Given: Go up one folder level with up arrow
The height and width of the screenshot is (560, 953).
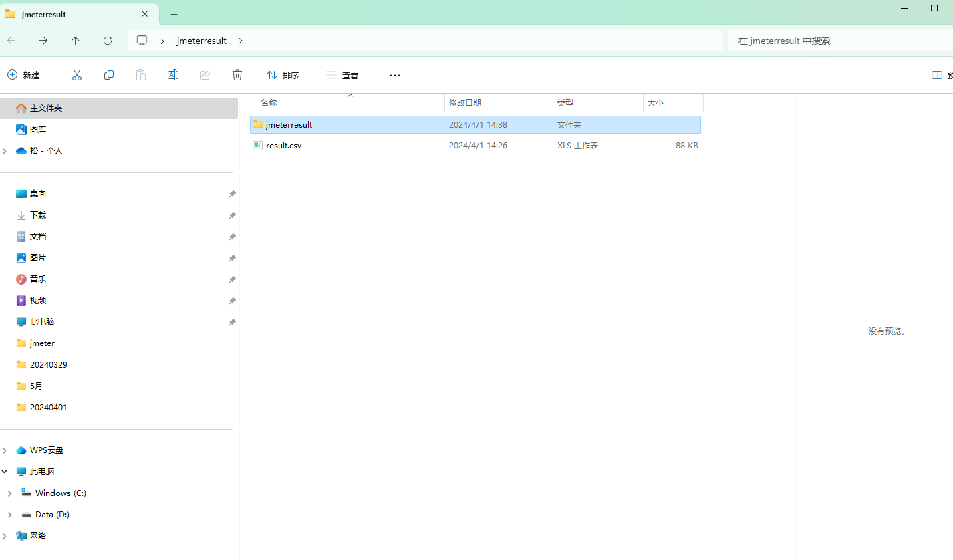Looking at the screenshot, I should pyautogui.click(x=76, y=41).
